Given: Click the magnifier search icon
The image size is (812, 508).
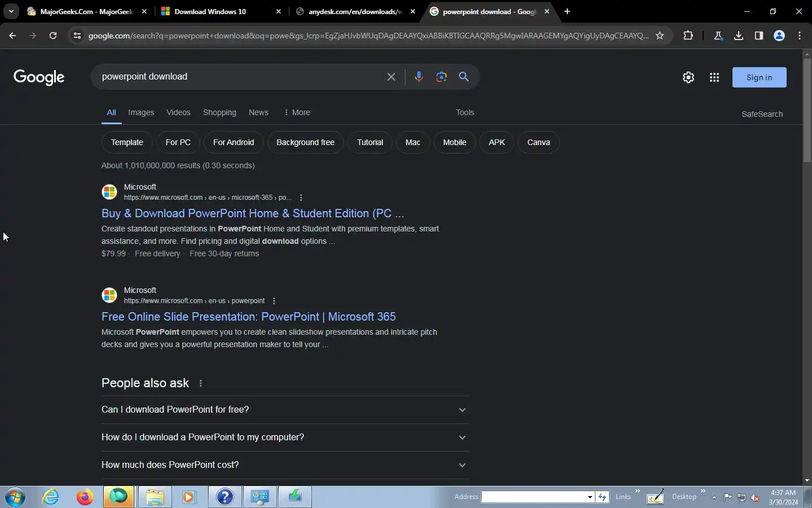Looking at the screenshot, I should click(464, 77).
